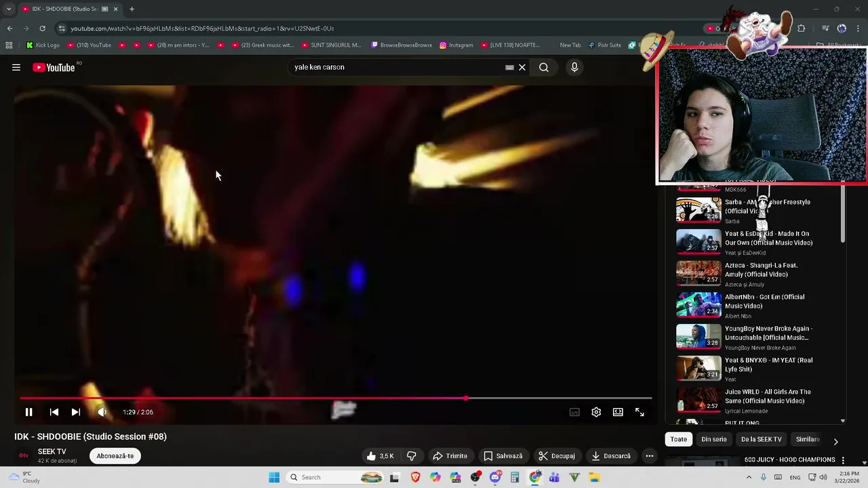
Task: Open the tab search dropdown arrow
Action: point(9,9)
